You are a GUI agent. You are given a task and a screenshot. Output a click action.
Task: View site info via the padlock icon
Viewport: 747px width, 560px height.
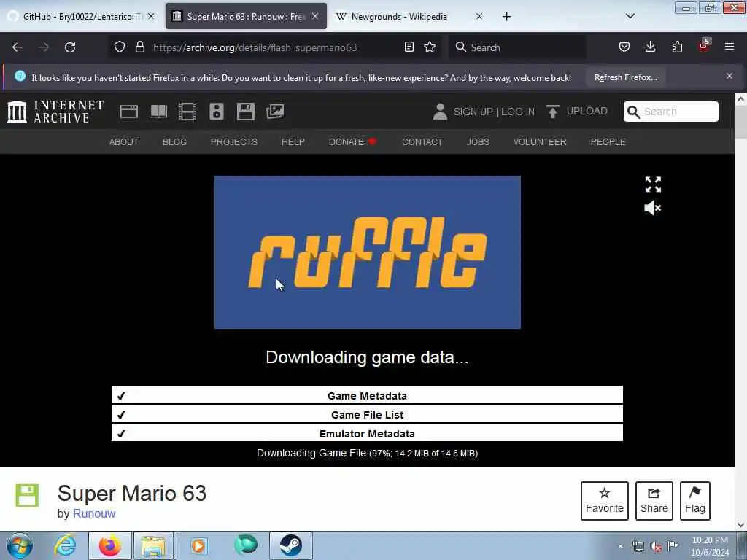pos(139,47)
